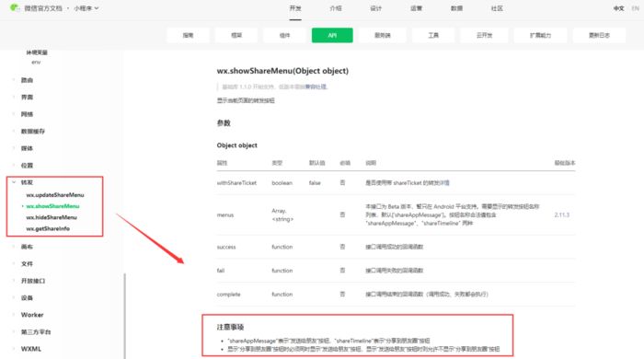
Task: Open the 社区 top navigation tab
Action: coord(497,8)
